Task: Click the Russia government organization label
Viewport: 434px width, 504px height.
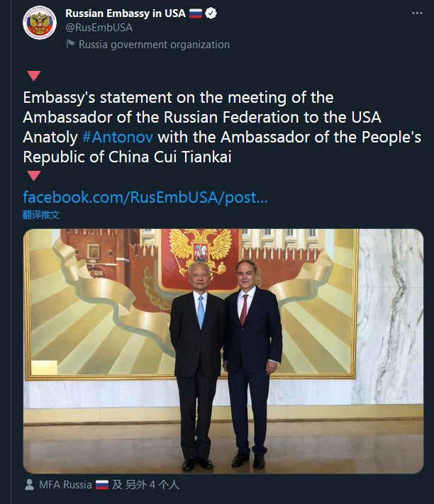Action: pos(154,44)
